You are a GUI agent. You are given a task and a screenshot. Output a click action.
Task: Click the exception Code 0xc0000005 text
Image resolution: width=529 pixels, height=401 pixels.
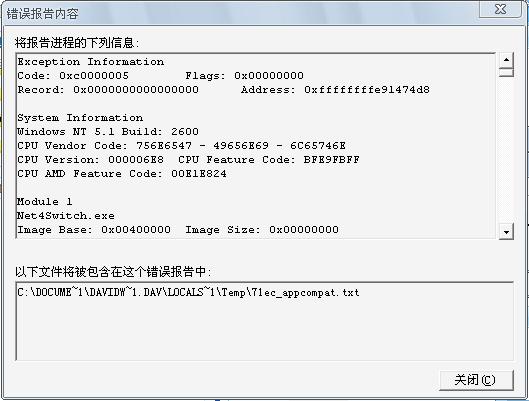[73, 76]
